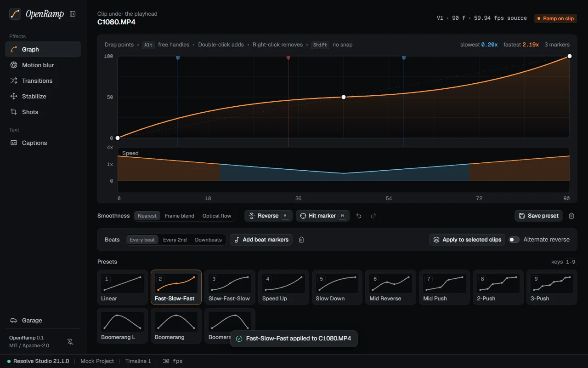Select Optical flow smoothness mode
The image size is (588, 368).
coord(217,216)
